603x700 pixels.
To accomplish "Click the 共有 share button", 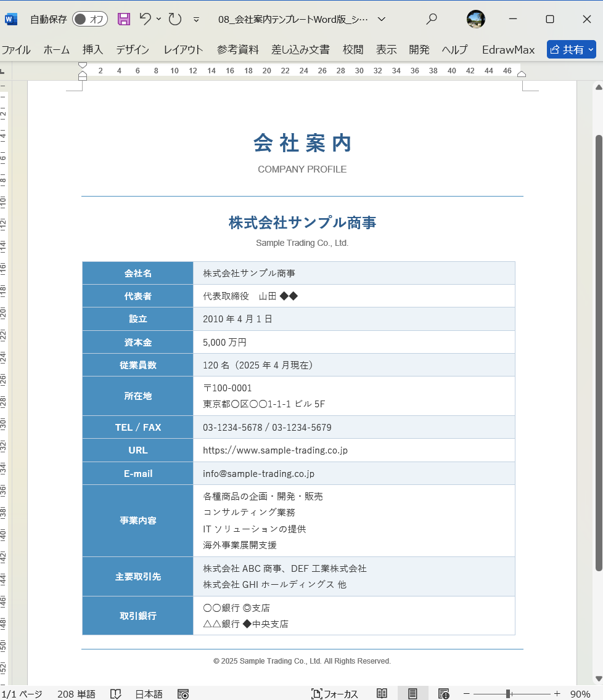I will pos(570,50).
